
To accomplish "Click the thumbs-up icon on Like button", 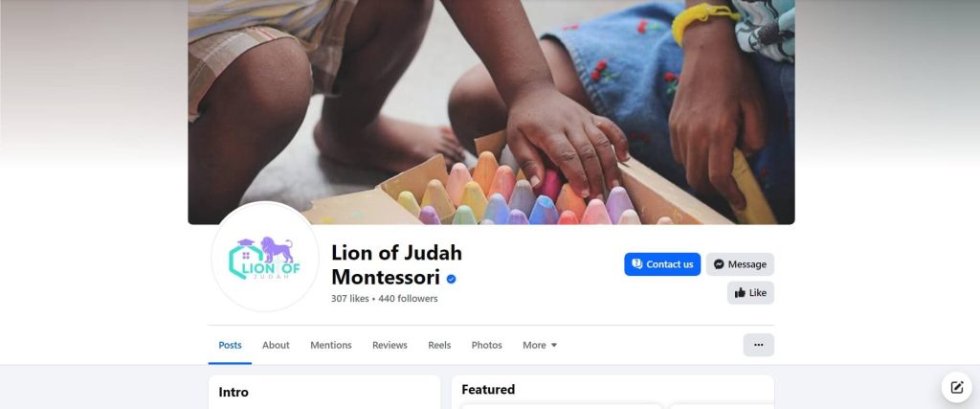I will pyautogui.click(x=740, y=293).
